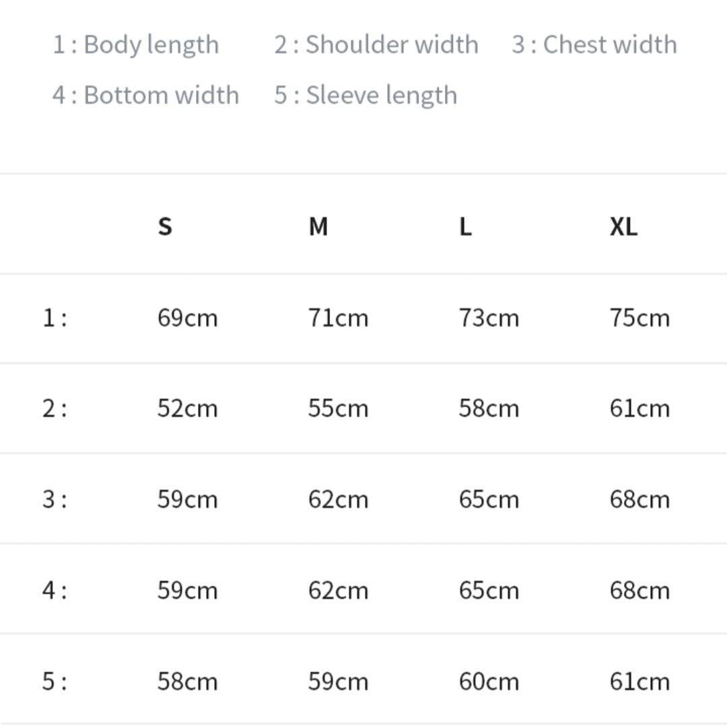
Task: Click the Sleeve length legend label
Action: coord(366,95)
